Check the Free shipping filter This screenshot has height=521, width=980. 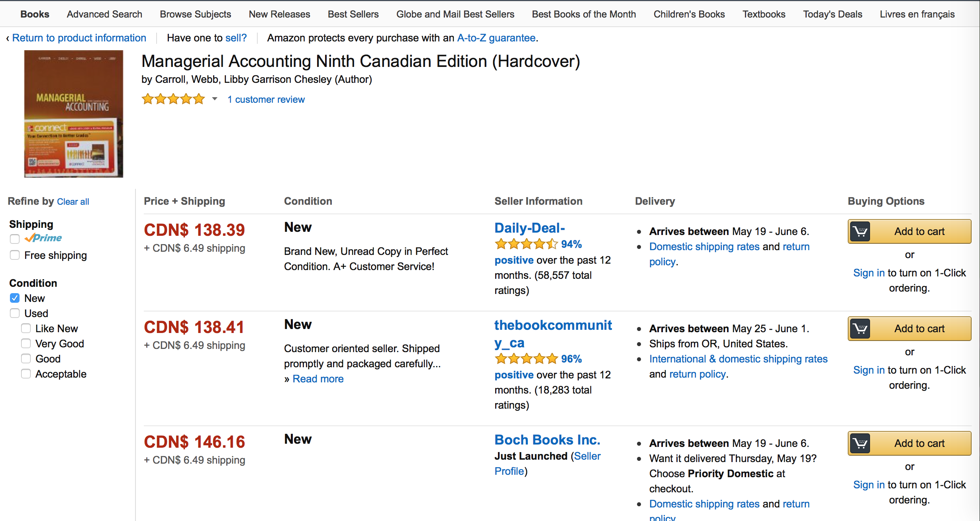(15, 255)
